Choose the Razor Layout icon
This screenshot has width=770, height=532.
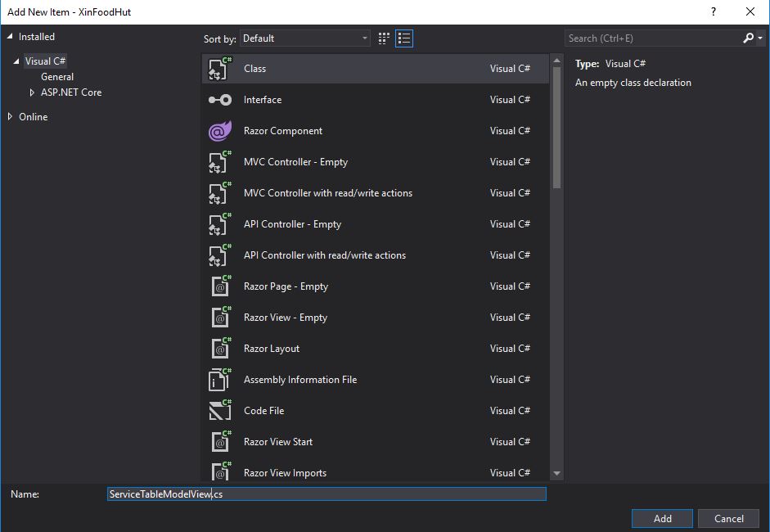(x=219, y=349)
